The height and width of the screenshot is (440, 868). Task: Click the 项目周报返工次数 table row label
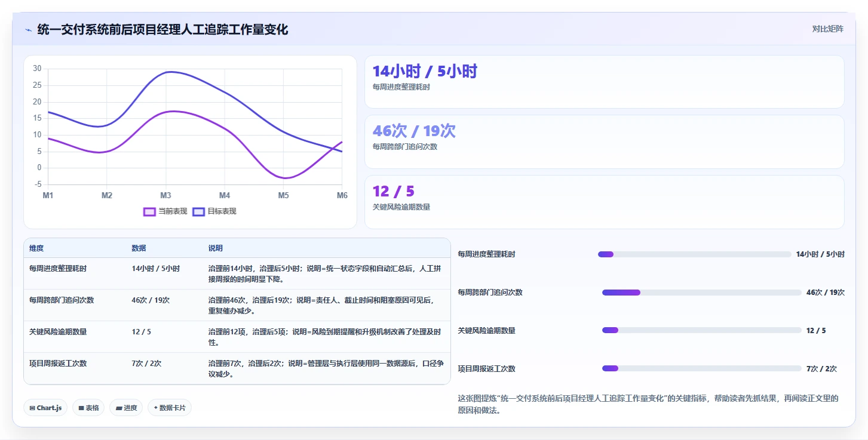58,364
